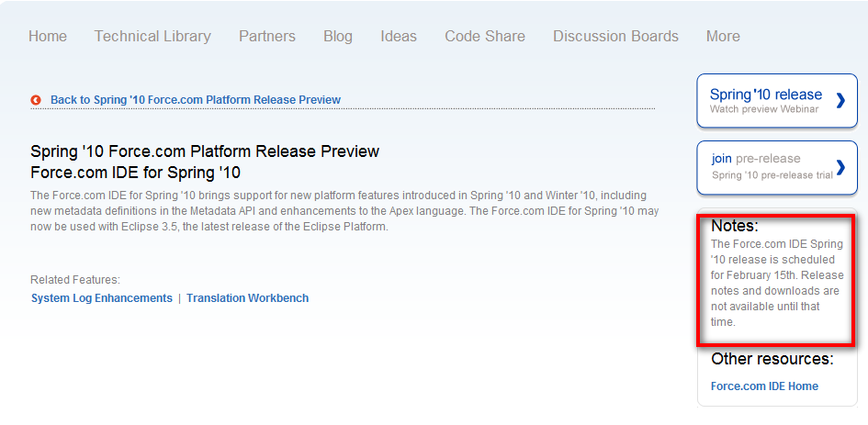Go to Discussion Boards
Screen dimensions: 868x425
pyautogui.click(x=615, y=36)
